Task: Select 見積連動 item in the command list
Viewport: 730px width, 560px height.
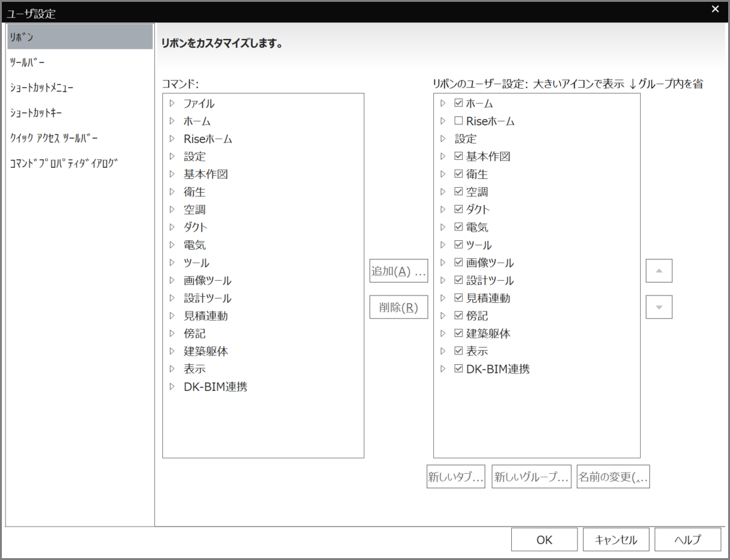Action: point(206,316)
